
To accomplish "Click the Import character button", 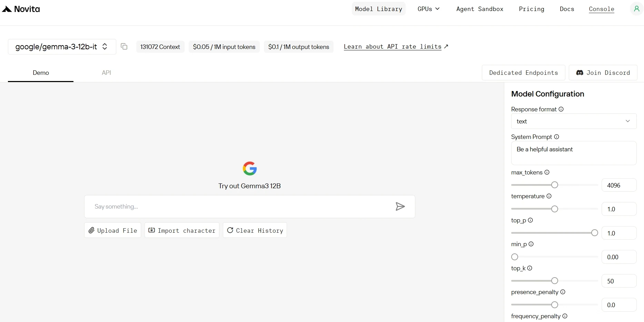I will (182, 230).
